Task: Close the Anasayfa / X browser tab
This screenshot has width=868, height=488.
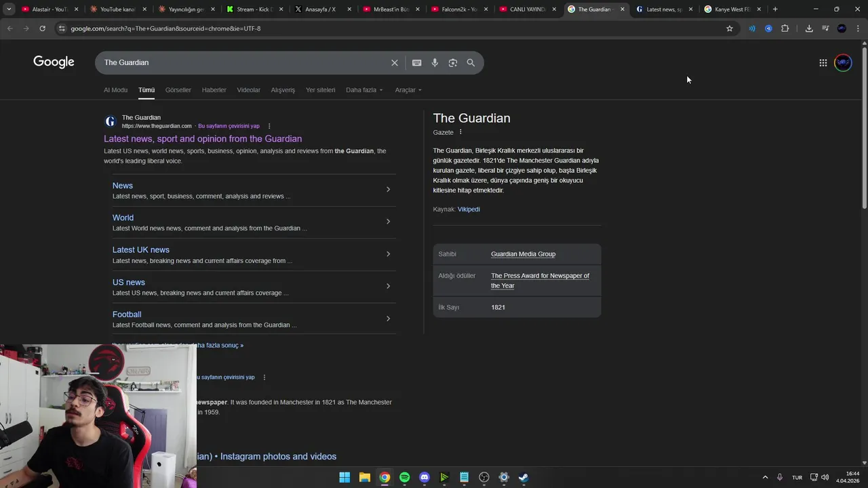Action: pyautogui.click(x=349, y=9)
